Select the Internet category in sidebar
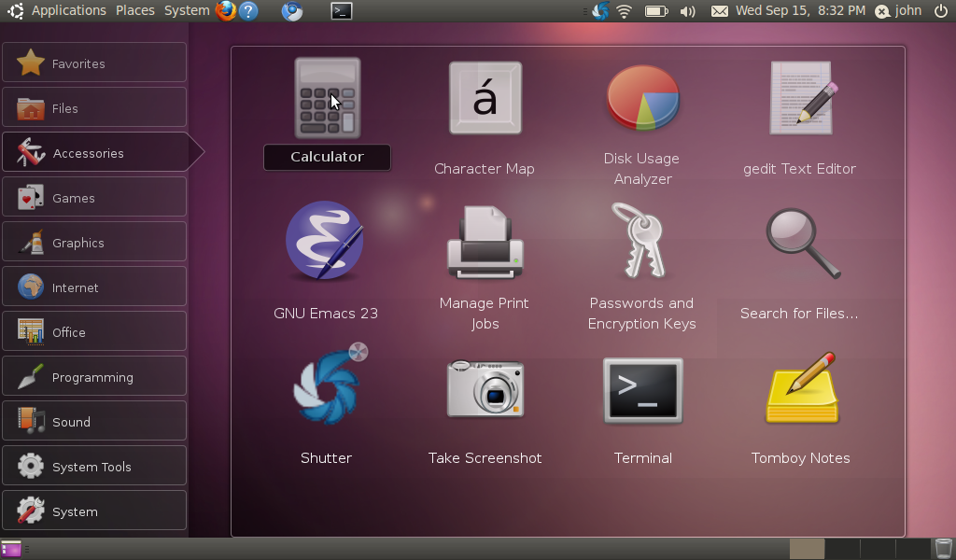This screenshot has width=956, height=560. [x=94, y=287]
